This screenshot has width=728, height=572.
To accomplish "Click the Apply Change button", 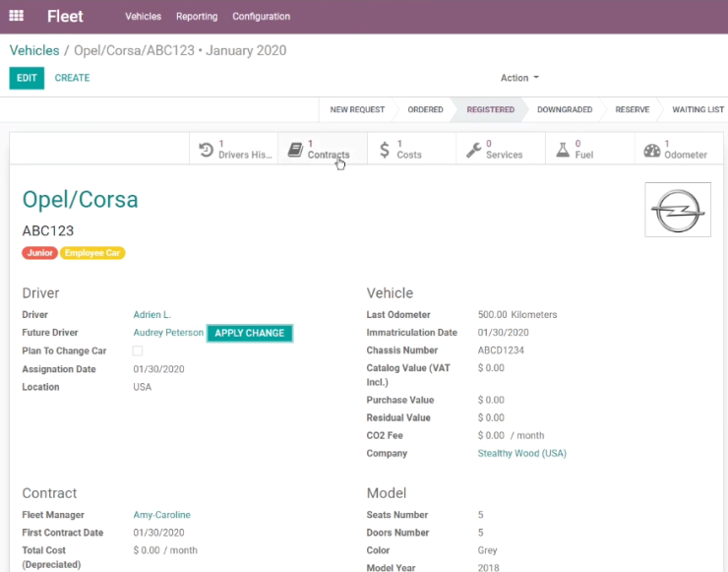I will [250, 333].
